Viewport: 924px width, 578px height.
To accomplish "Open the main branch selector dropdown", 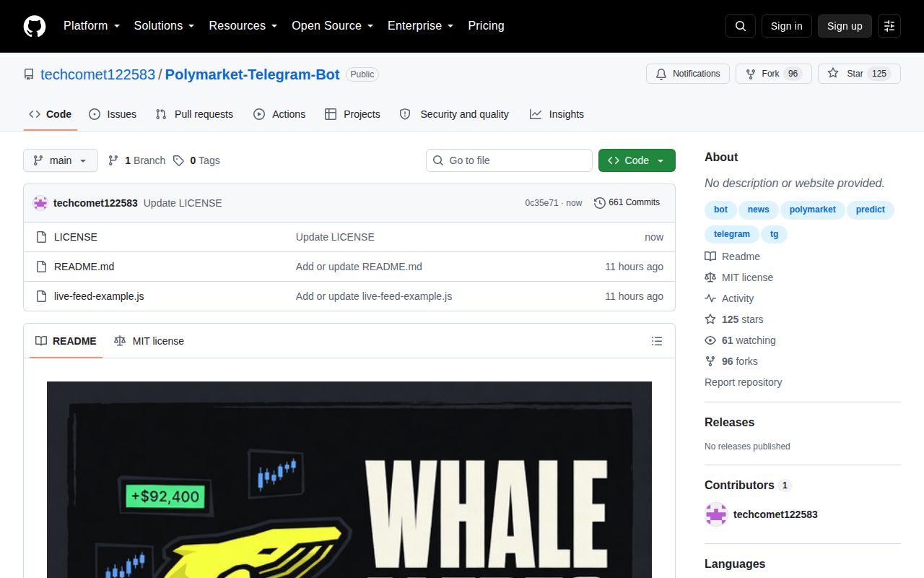I will tap(61, 160).
